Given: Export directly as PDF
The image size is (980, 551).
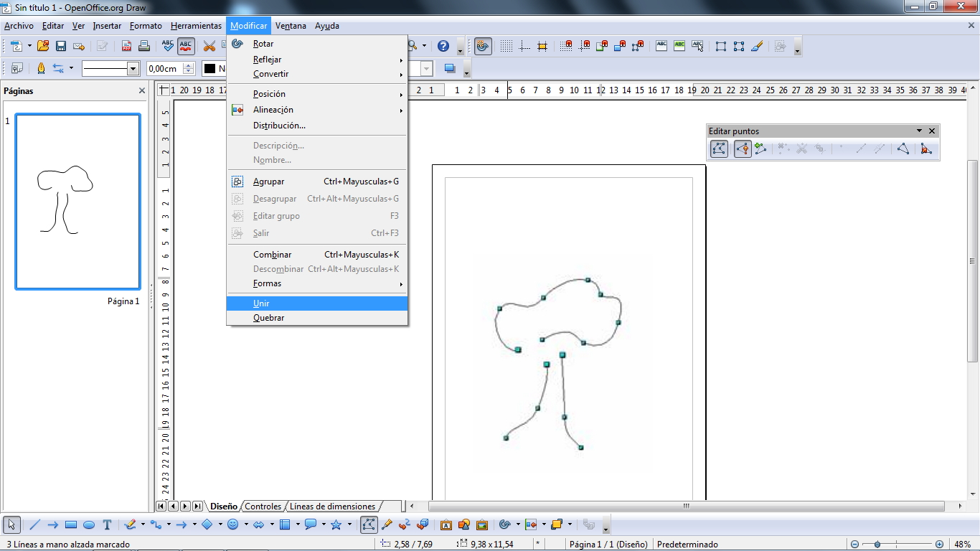Looking at the screenshot, I should point(127,46).
